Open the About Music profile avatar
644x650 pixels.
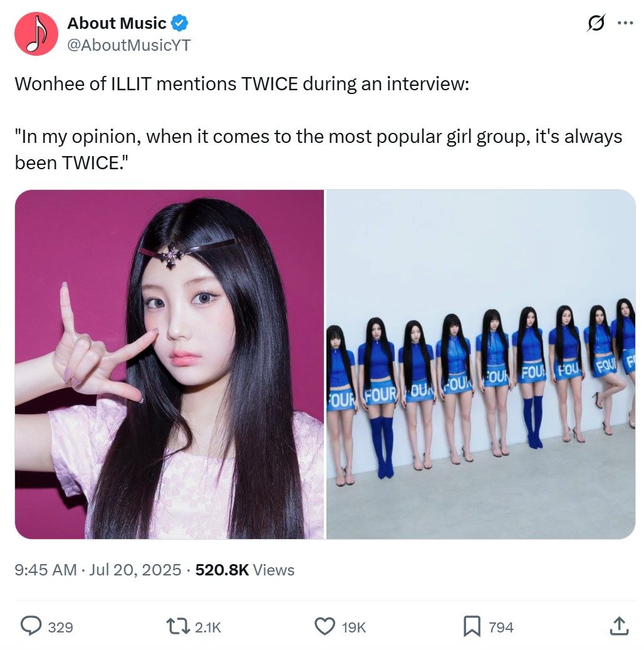pos(36,34)
